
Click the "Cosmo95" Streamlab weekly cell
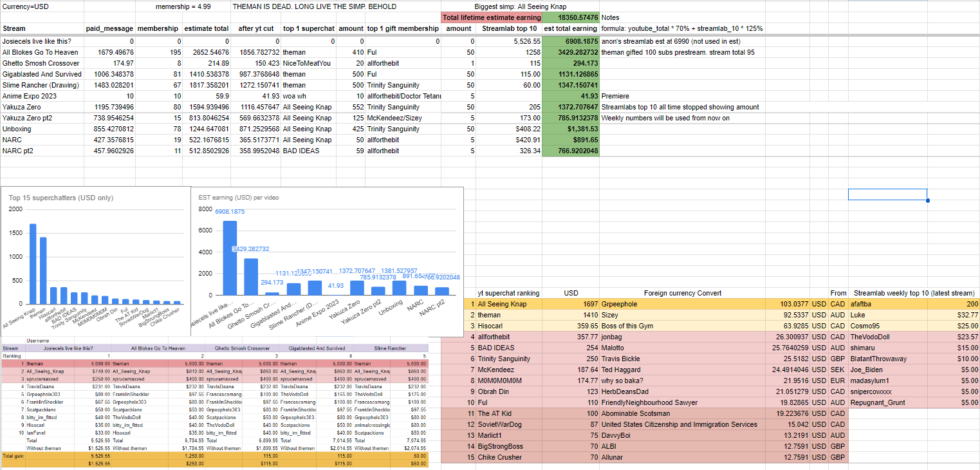point(887,326)
